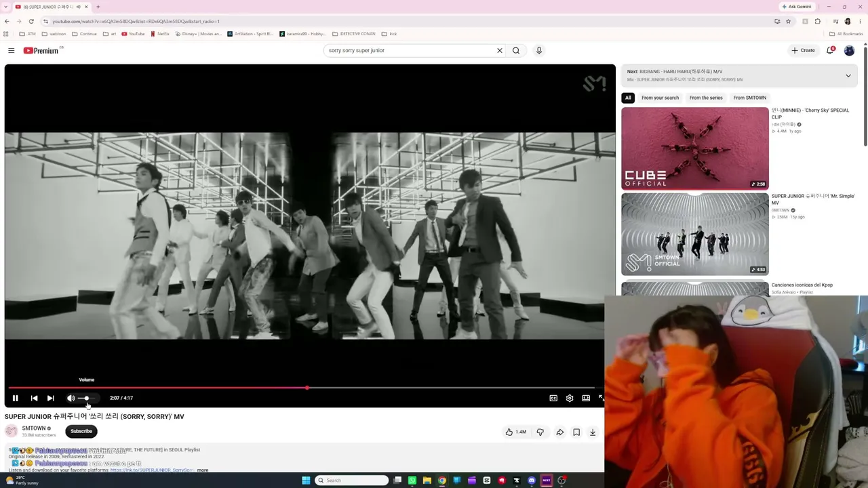The image size is (868, 488).
Task: Reload the current page
Action: (x=31, y=21)
